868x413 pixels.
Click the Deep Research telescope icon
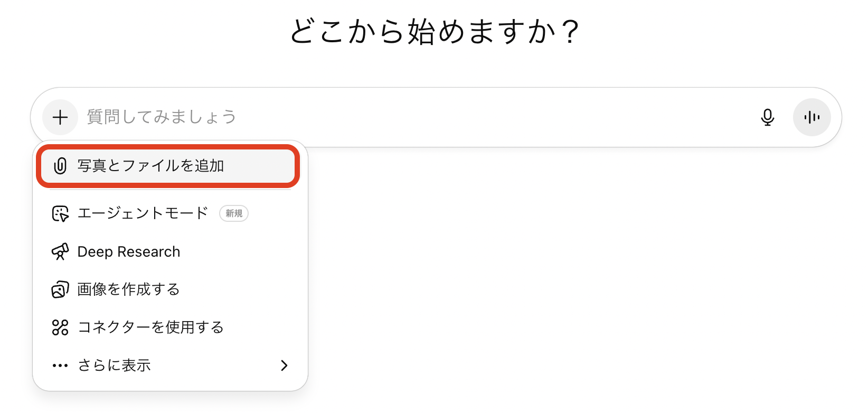tap(60, 251)
